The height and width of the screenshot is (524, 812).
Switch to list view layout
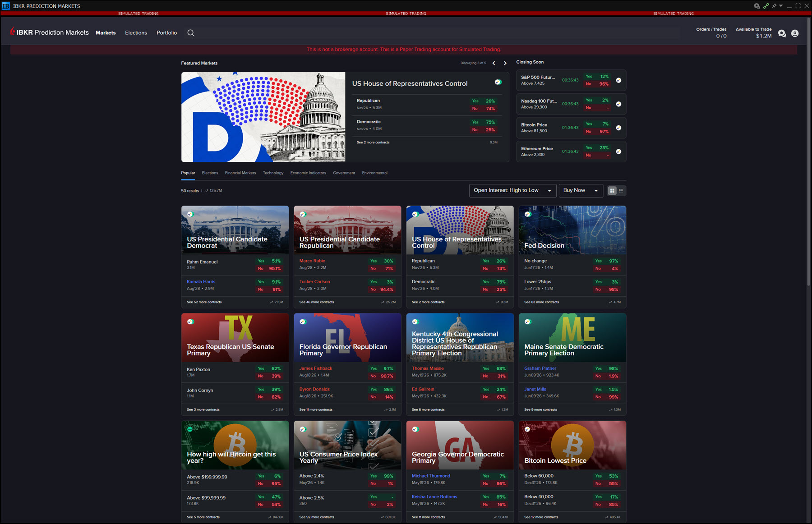(621, 191)
